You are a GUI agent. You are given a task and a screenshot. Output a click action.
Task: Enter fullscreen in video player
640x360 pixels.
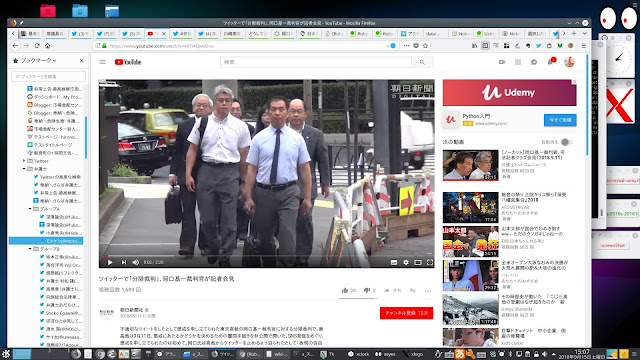tap(430, 262)
